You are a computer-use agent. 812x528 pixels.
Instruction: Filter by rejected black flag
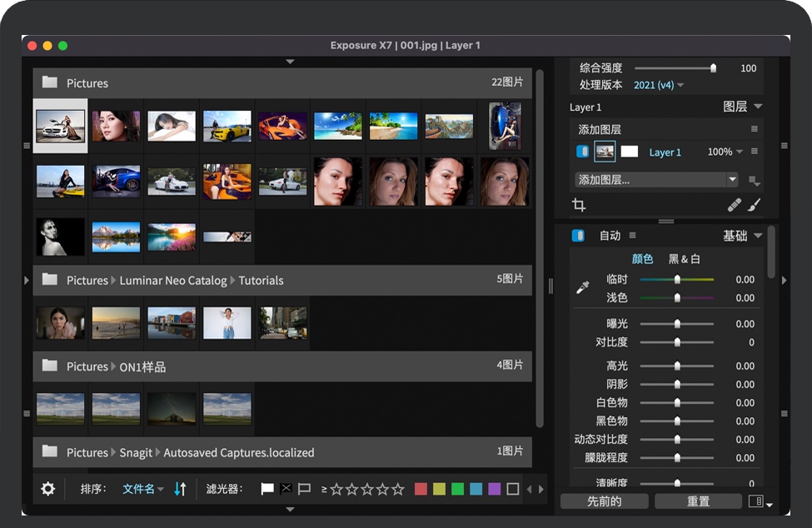286,489
